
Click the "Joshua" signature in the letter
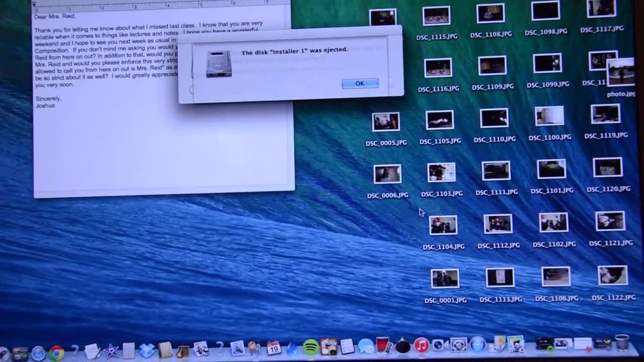[45, 106]
